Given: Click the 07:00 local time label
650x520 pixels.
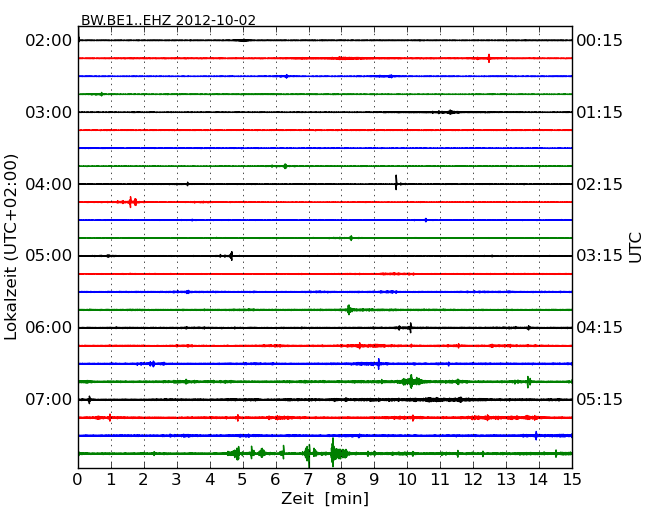Looking at the screenshot, I should pyautogui.click(x=49, y=399).
